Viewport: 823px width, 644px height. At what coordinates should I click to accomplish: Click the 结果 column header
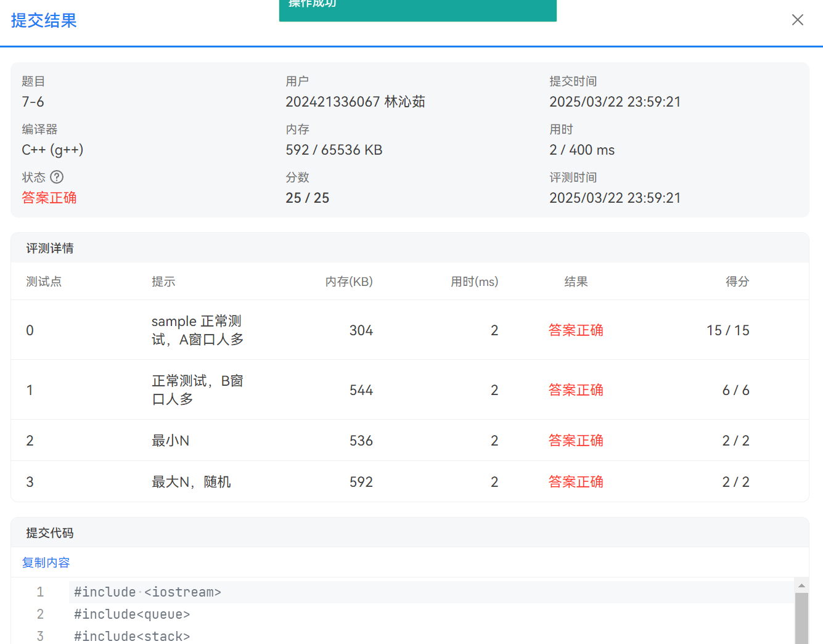tap(576, 281)
